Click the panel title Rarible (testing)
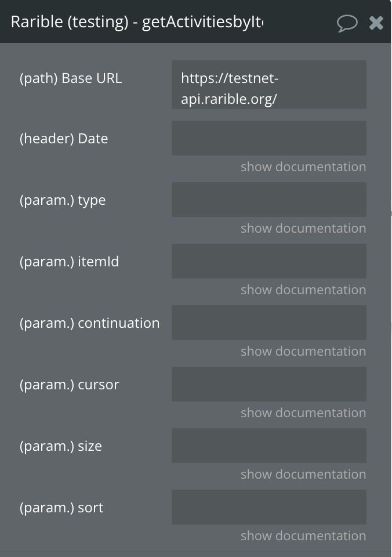 (70, 22)
